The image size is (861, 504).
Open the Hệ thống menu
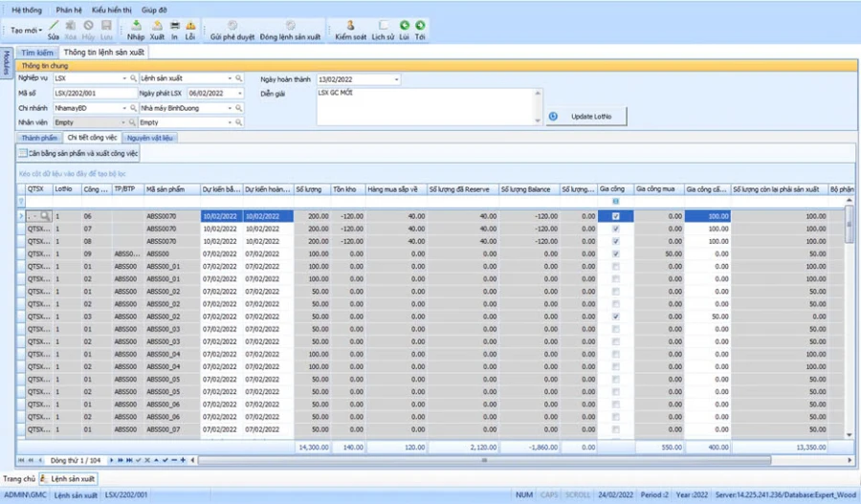pos(27,10)
